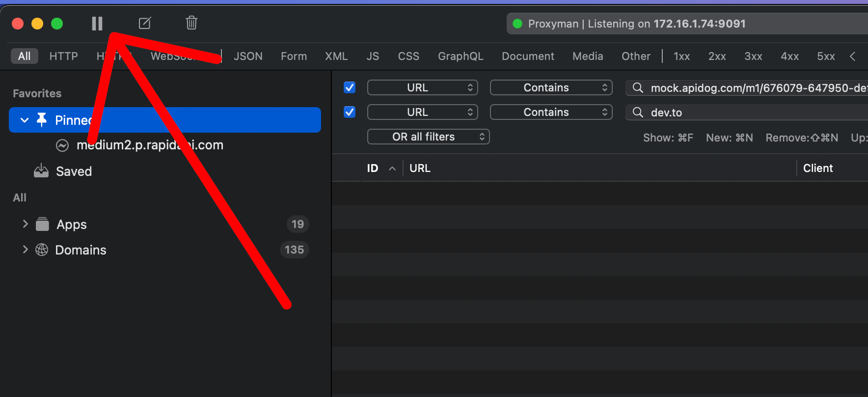
Task: Sort by the URL column header
Action: point(420,168)
